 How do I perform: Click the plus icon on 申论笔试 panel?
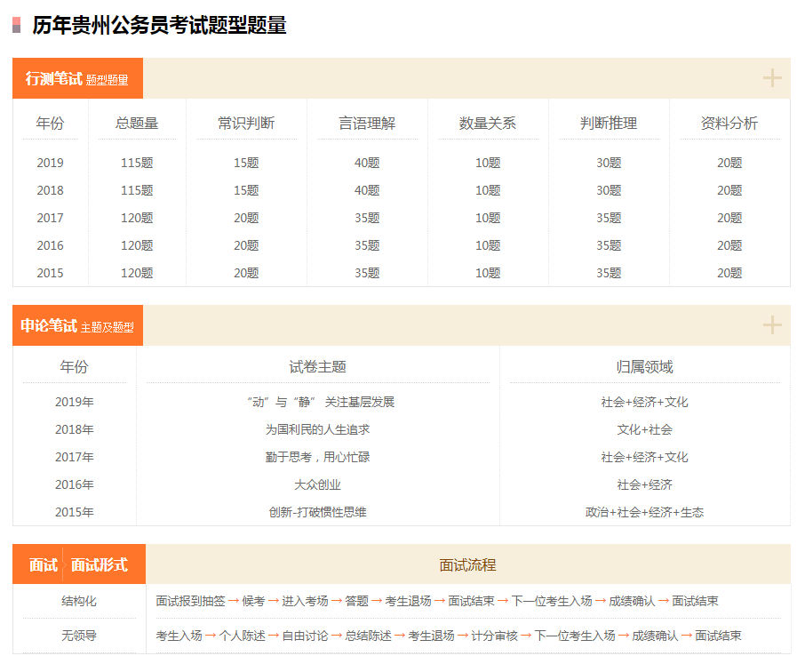772,325
